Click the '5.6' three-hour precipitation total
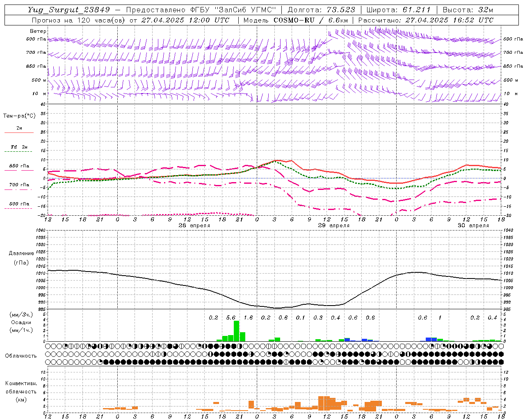 click(x=231, y=318)
